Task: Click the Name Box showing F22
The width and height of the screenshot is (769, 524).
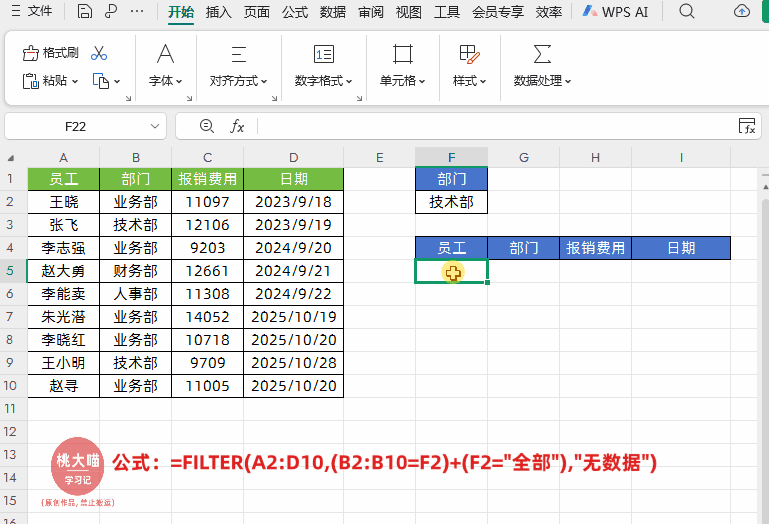Action: pos(76,127)
